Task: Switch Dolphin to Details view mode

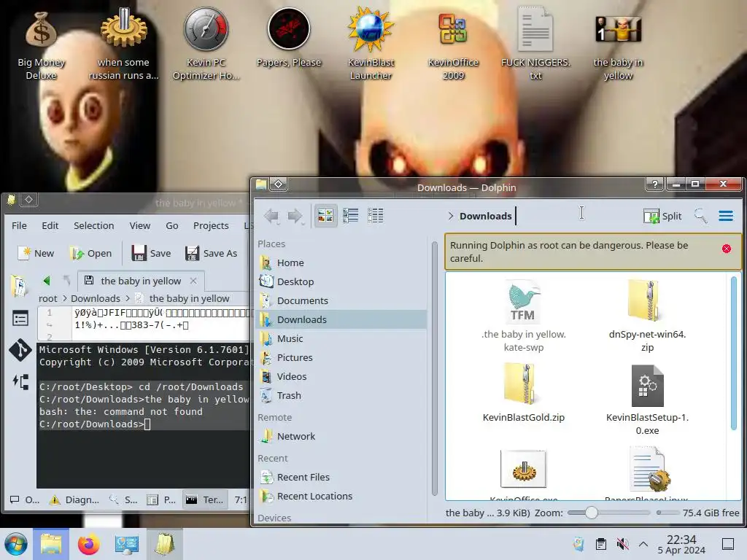Action: point(376,216)
